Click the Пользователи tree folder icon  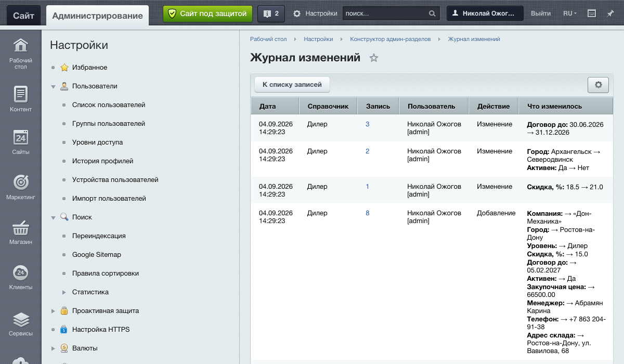[64, 86]
